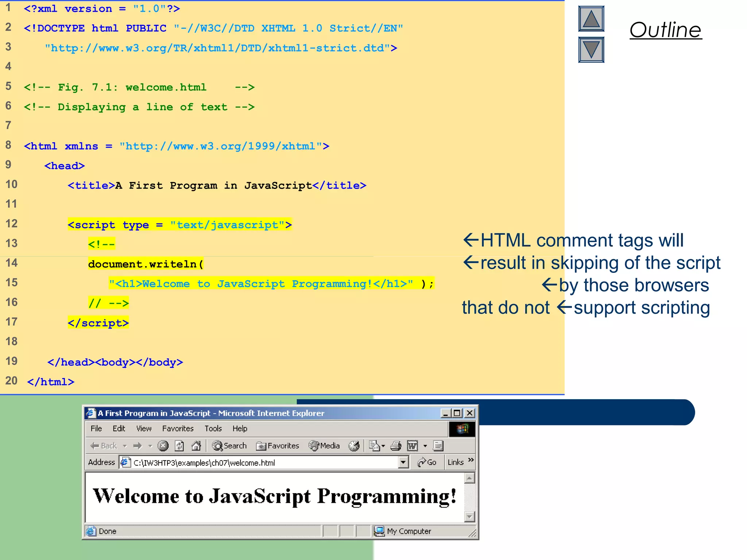Click the page icon in the address bar
The width and height of the screenshot is (747, 560).
(x=125, y=463)
